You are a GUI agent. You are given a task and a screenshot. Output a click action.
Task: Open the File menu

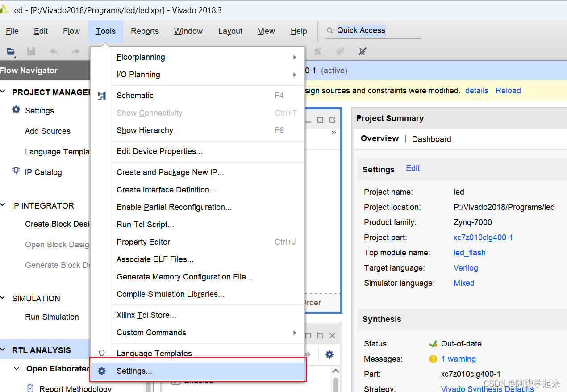(12, 31)
